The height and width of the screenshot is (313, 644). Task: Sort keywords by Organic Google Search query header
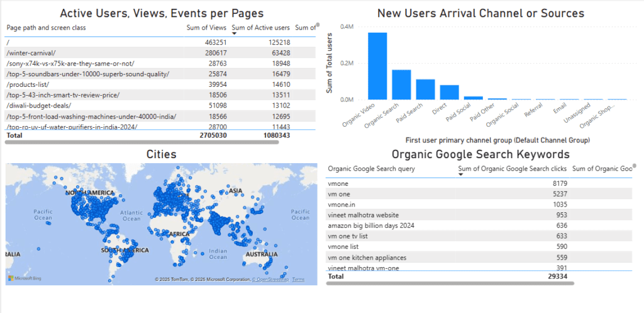pos(371,169)
